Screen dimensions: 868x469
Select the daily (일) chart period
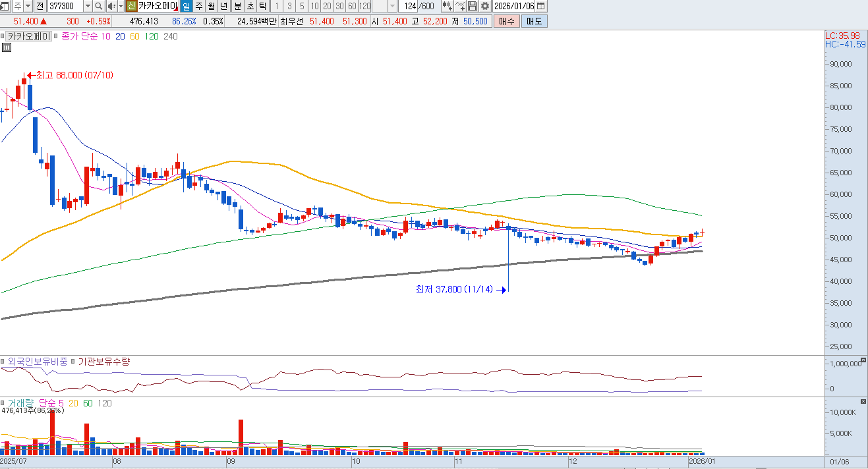pyautogui.click(x=185, y=6)
